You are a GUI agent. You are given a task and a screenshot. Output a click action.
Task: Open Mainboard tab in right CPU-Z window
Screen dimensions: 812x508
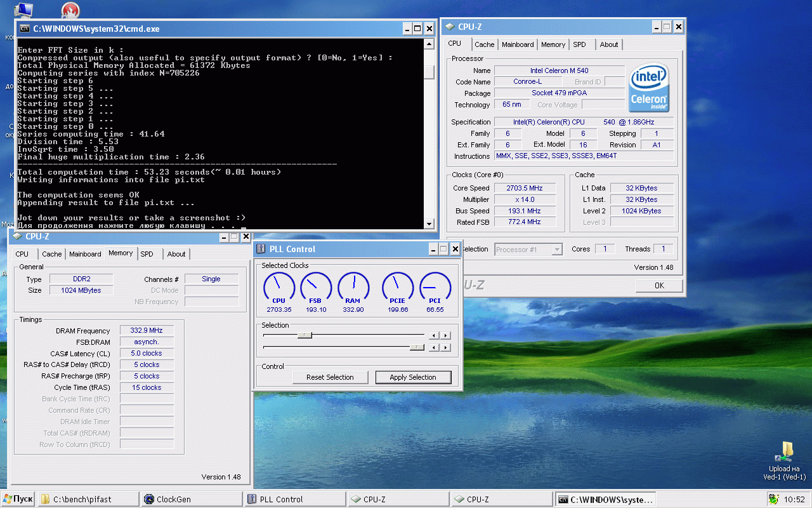click(x=518, y=44)
